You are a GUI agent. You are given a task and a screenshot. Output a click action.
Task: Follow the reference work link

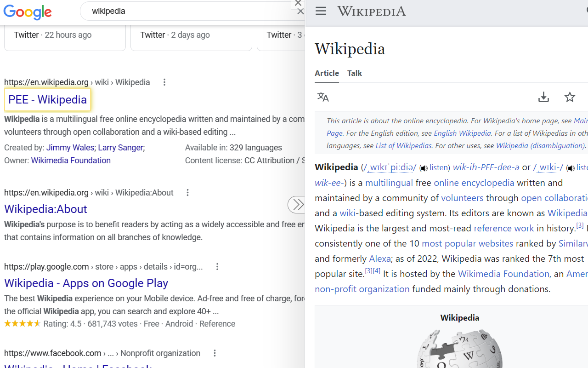coord(504,228)
